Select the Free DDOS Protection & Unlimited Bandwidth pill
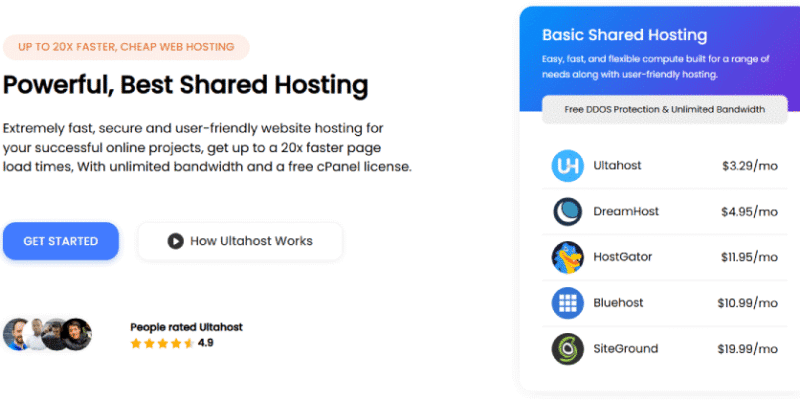 (x=664, y=109)
